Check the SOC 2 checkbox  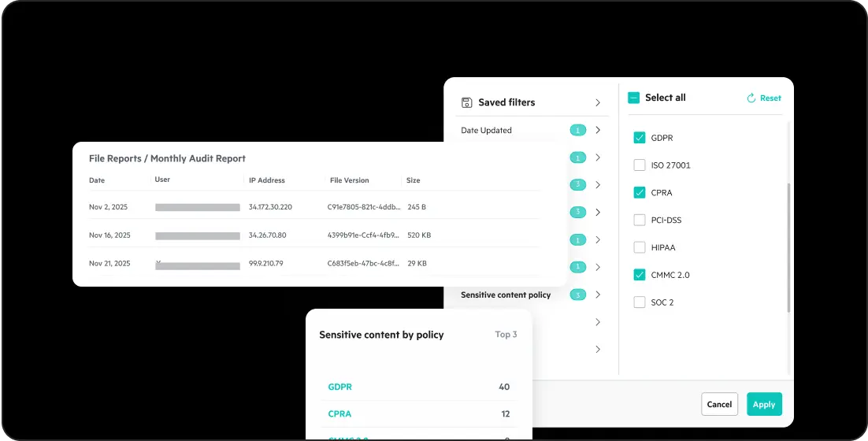pyautogui.click(x=640, y=302)
